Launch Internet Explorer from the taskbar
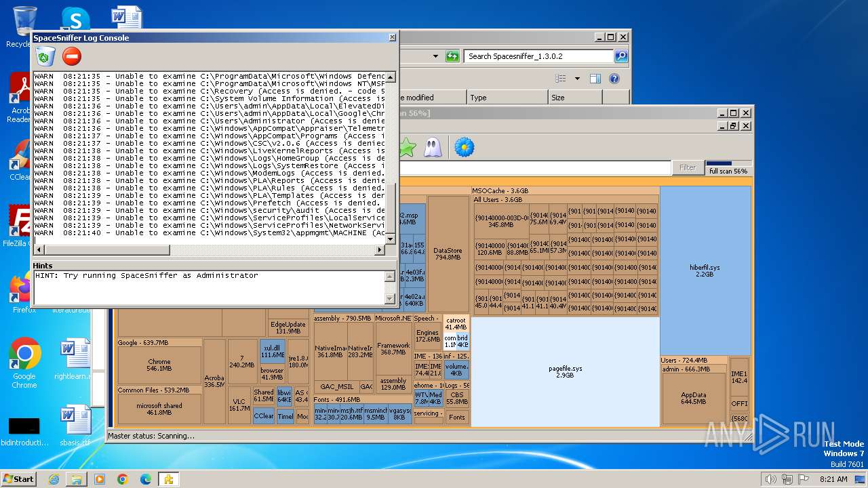This screenshot has height=488, width=868. point(54,479)
